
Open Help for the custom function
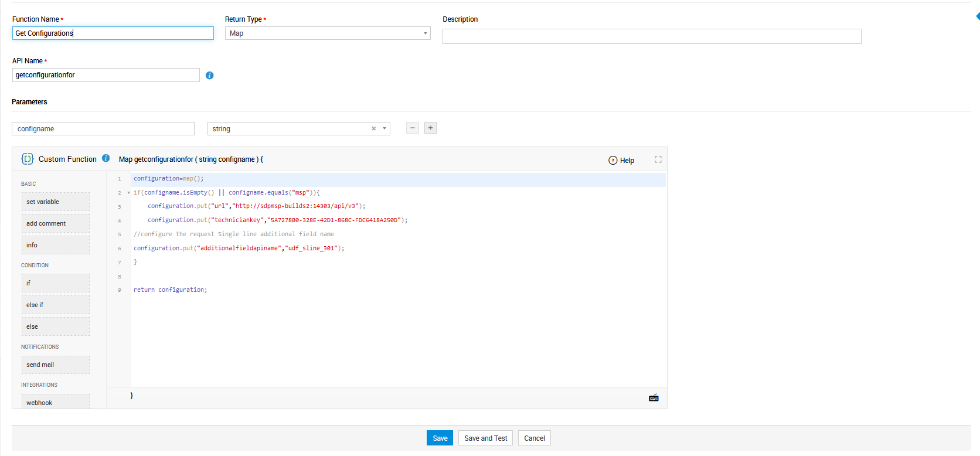point(621,161)
